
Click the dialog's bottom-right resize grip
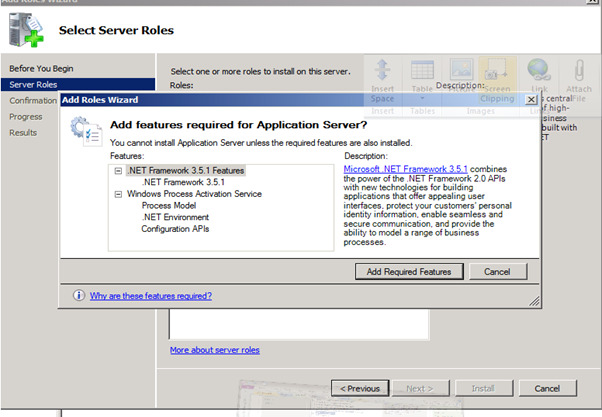coord(534,301)
